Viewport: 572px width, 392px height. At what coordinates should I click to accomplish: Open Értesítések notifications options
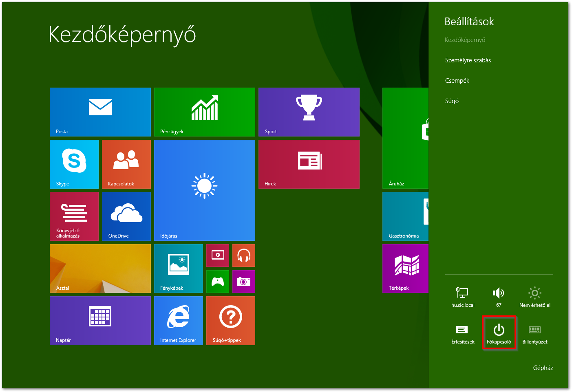tap(463, 333)
